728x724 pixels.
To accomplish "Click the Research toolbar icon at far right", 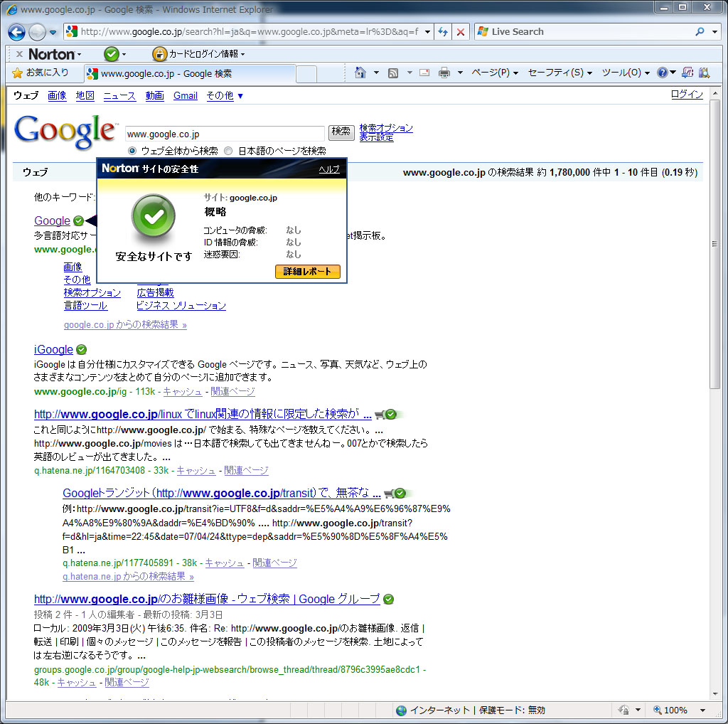I will click(x=705, y=73).
